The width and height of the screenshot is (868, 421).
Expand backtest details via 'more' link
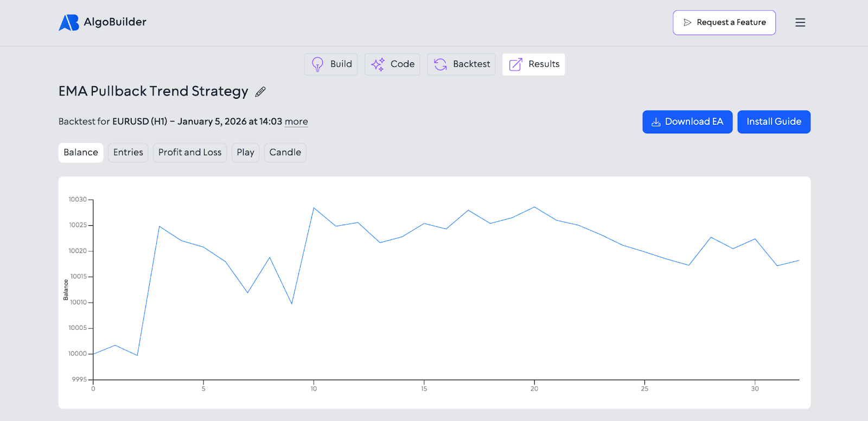tap(296, 122)
